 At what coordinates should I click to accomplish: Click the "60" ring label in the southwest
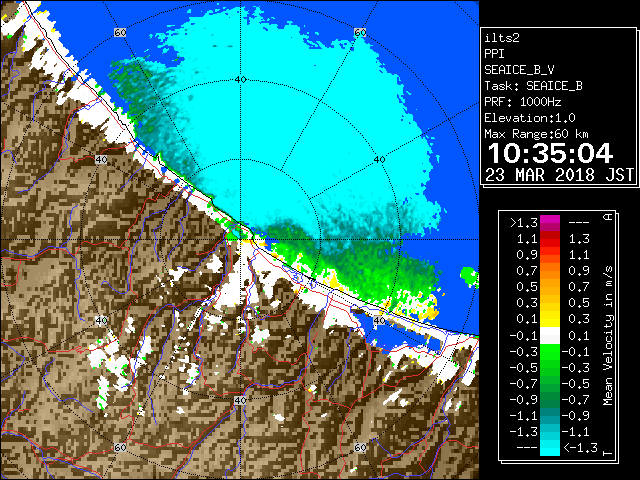pyautogui.click(x=120, y=448)
